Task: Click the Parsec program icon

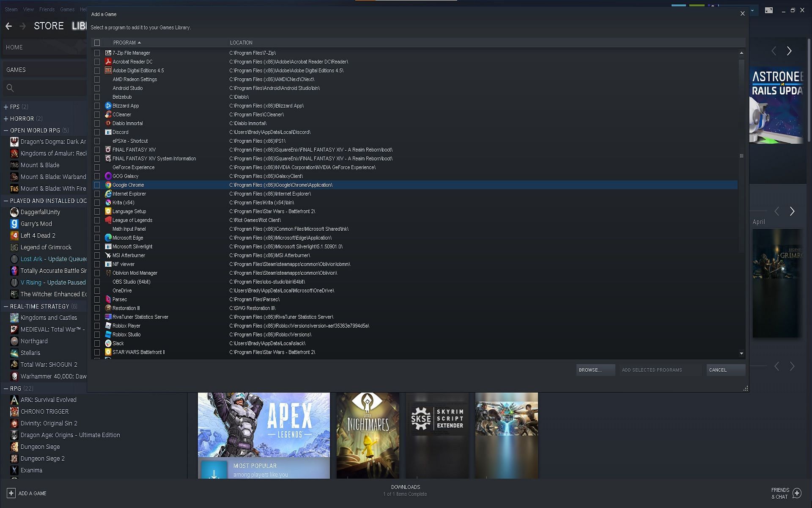Action: coord(108,299)
